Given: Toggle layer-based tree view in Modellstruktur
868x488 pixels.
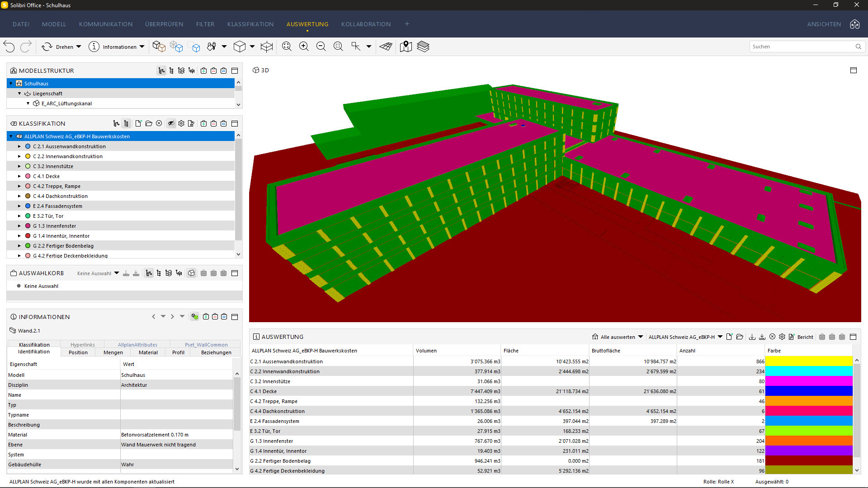Looking at the screenshot, I should pyautogui.click(x=181, y=70).
